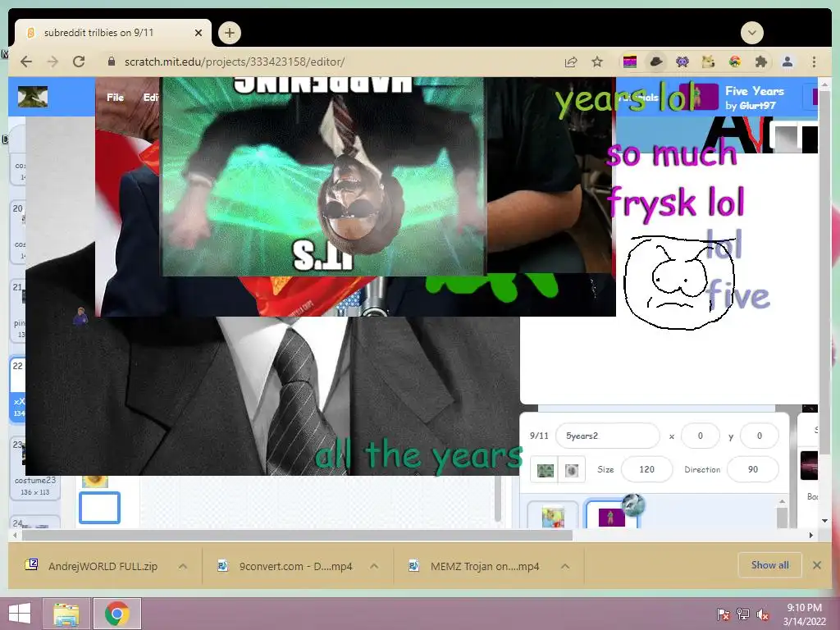Open the rainbow mushroom extension icon
Image resolution: width=840 pixels, height=630 pixels.
(x=735, y=62)
